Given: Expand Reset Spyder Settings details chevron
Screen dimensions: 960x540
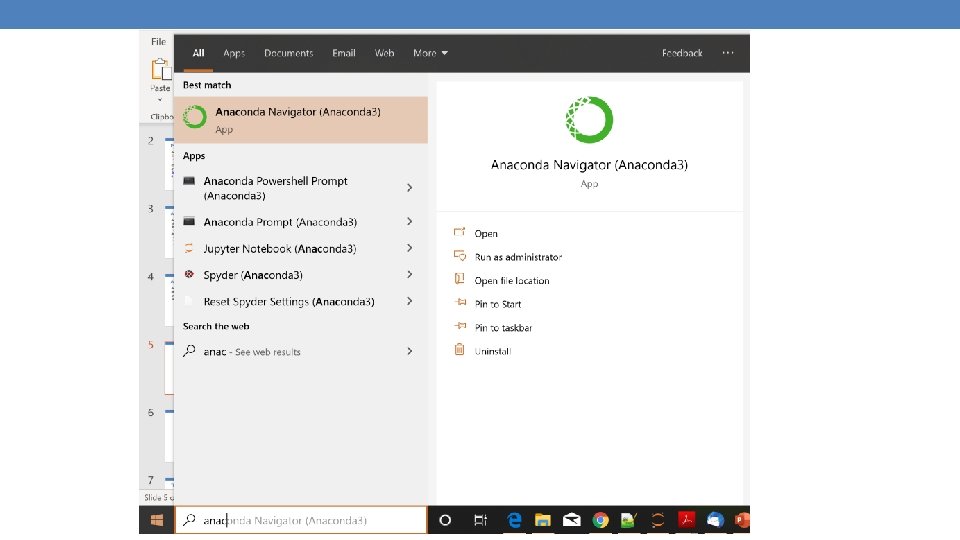Looking at the screenshot, I should [x=410, y=301].
